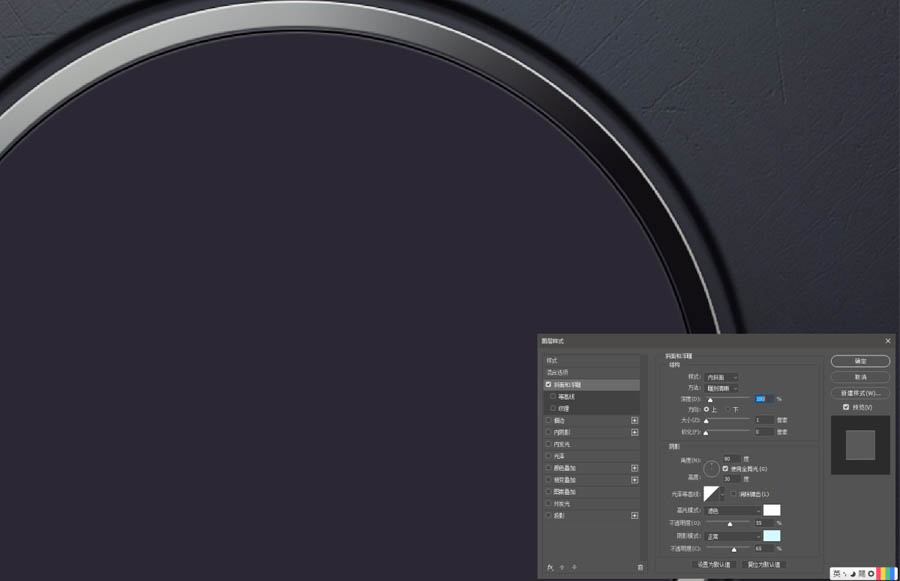Screen dimensions: 900x581
Task: Click the move effect down arrow icon
Action: [574, 567]
